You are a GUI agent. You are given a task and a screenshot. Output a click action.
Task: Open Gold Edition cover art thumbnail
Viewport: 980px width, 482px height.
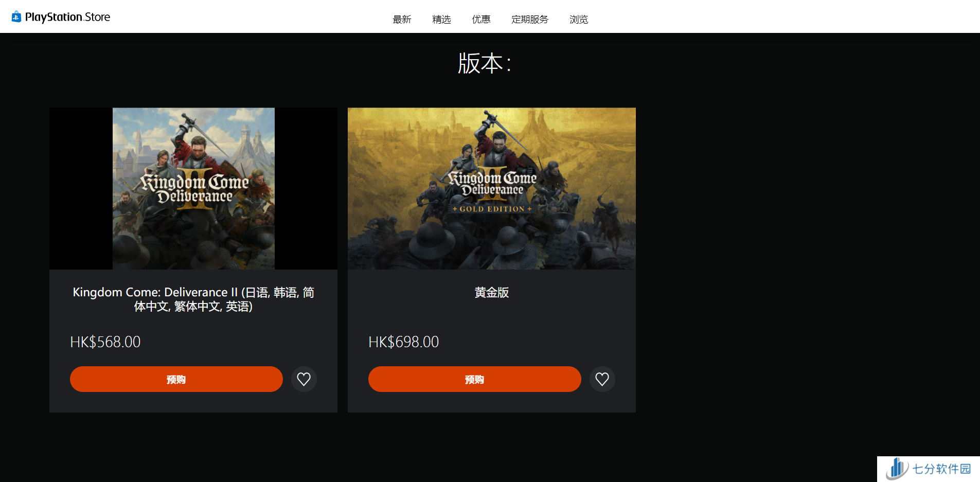coord(492,188)
